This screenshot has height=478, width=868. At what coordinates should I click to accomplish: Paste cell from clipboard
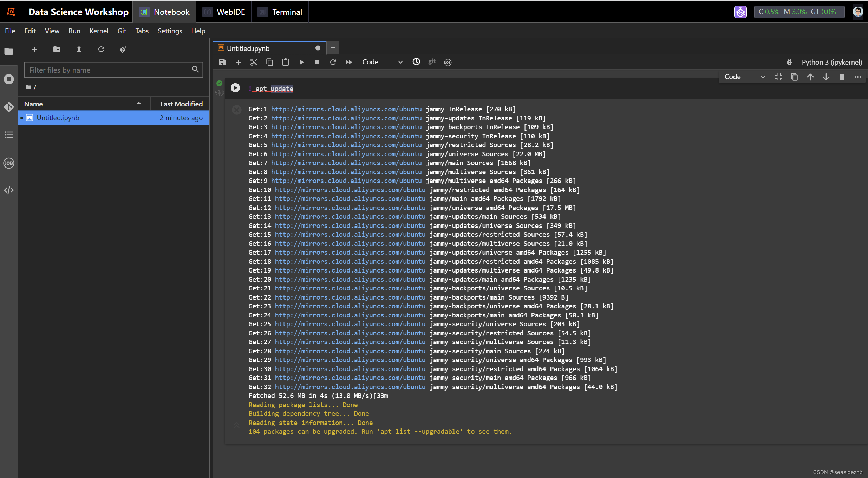pos(285,62)
